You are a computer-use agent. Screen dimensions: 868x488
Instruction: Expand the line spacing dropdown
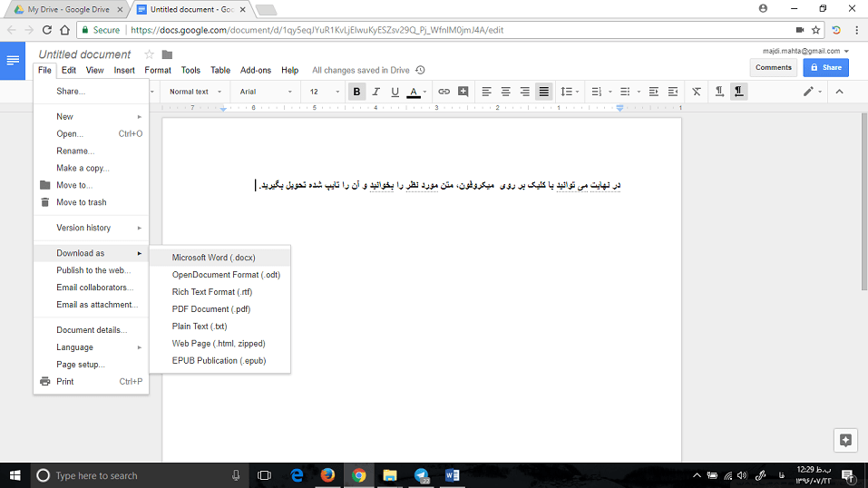[569, 92]
